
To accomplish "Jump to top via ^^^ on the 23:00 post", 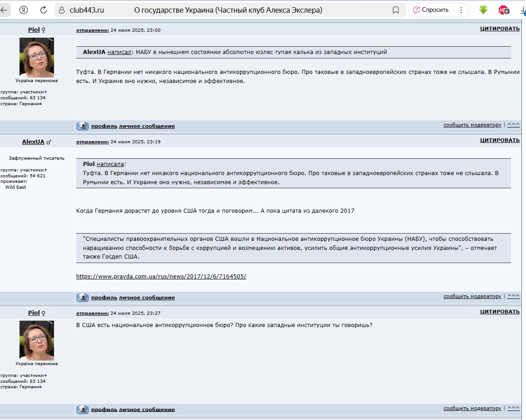I will [x=513, y=125].
